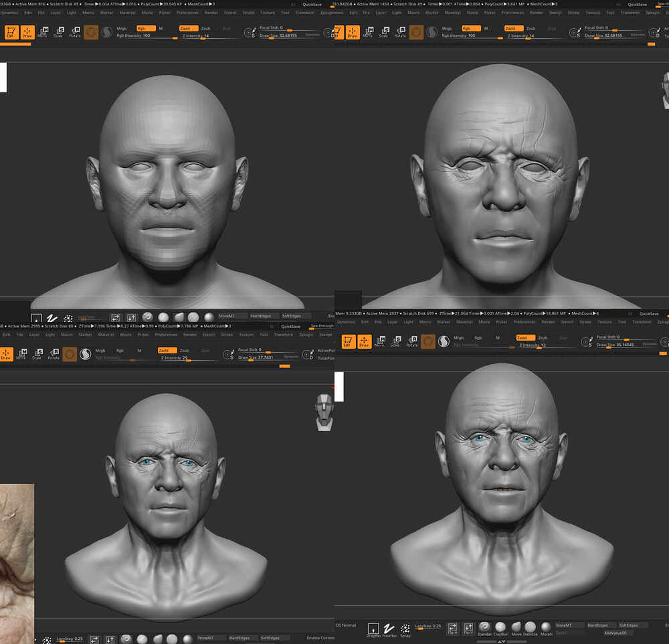669x644 pixels.
Task: Open Stroke menu in top-left window
Action: [x=248, y=13]
